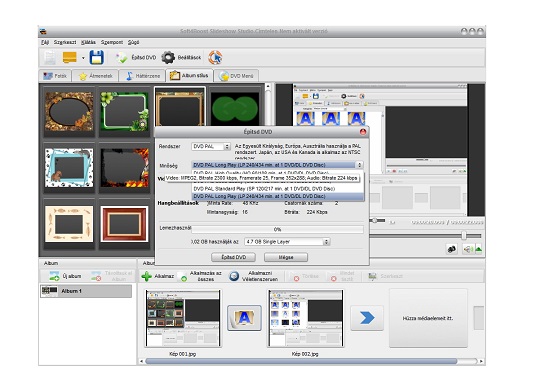
Task: Click the Építsd DVD toolbar button
Action: click(x=136, y=58)
